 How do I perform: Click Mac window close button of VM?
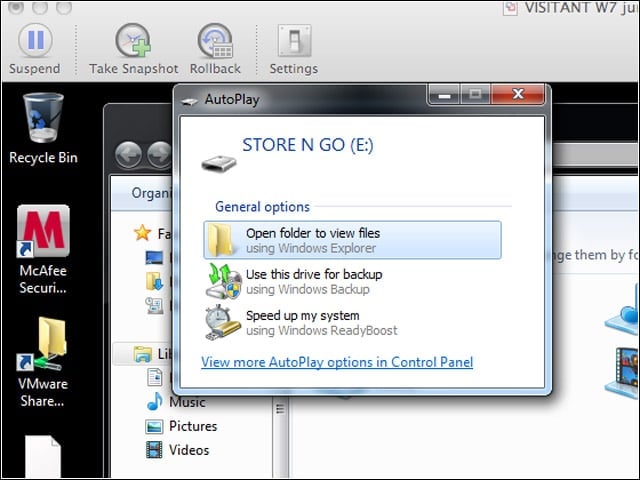coord(16,7)
